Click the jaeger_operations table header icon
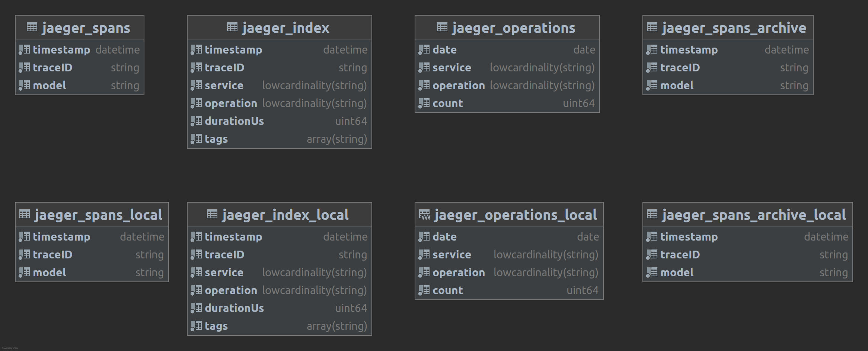Screen dimensions: 868x351 (442, 27)
